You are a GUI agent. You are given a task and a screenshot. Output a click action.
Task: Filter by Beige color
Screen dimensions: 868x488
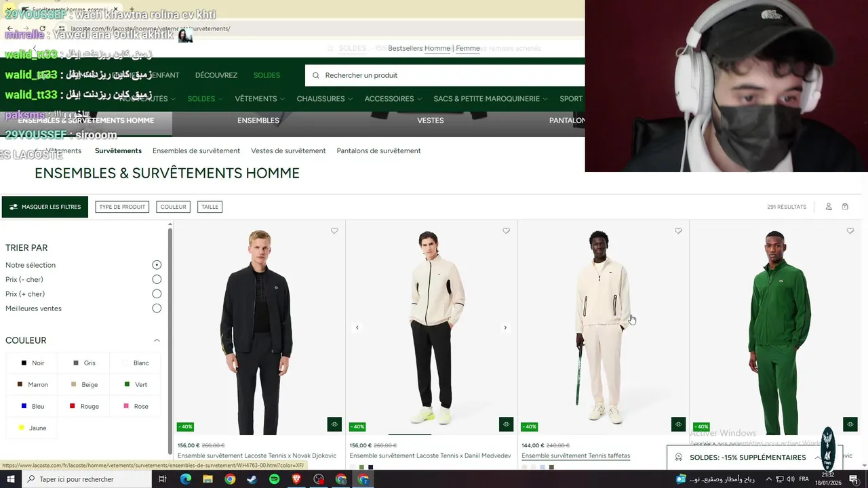84,385
